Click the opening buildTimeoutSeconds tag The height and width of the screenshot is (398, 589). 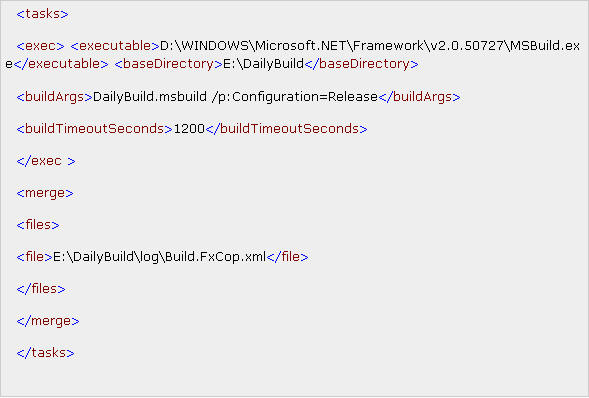click(95, 129)
